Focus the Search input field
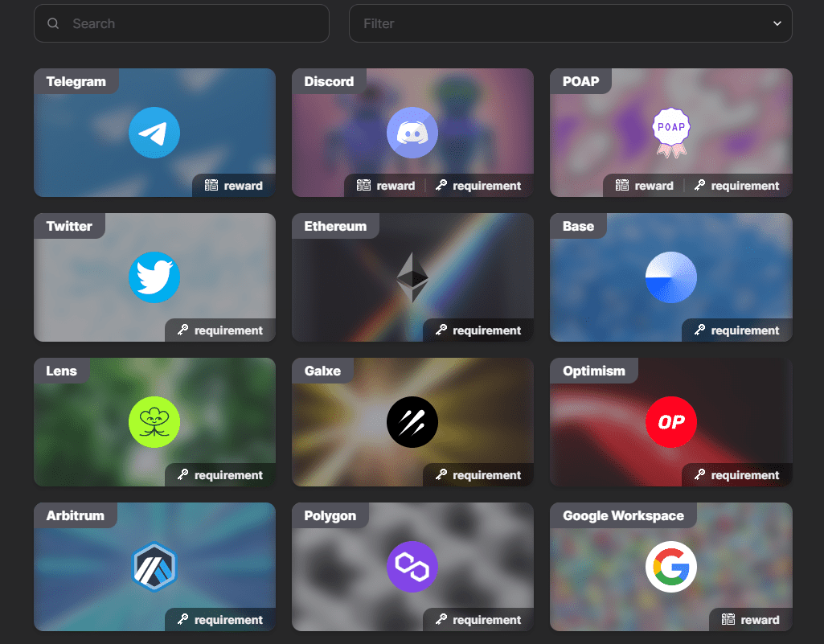 pyautogui.click(x=182, y=23)
